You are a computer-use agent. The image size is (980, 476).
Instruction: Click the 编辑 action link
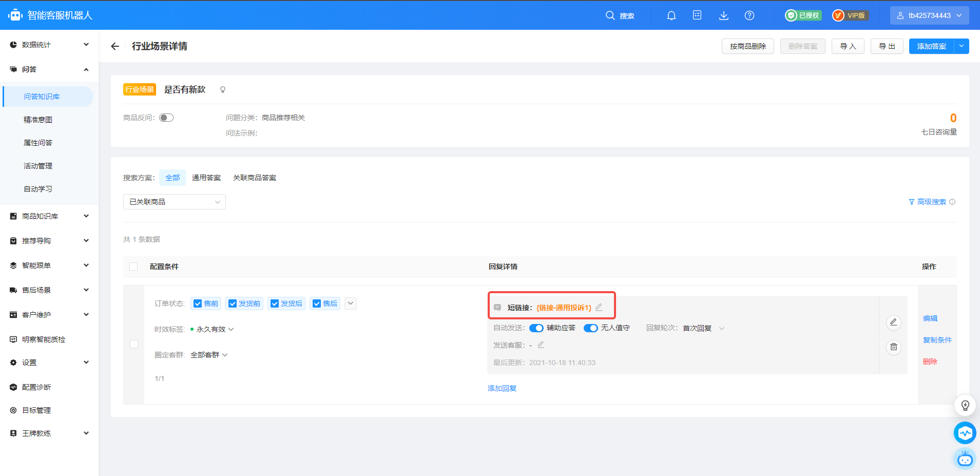click(930, 318)
